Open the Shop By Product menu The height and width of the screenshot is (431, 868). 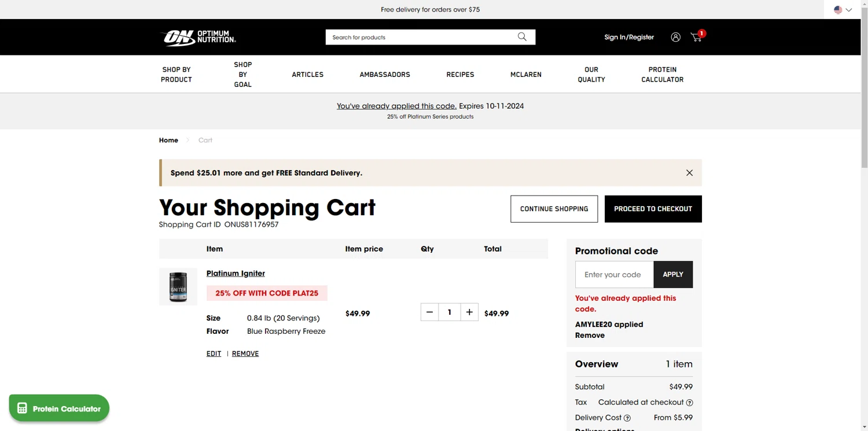pyautogui.click(x=176, y=75)
